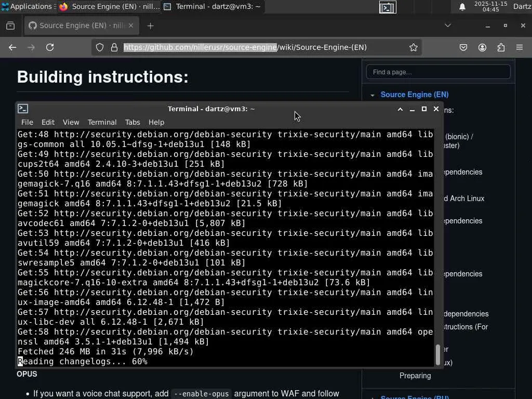The height and width of the screenshot is (399, 532).
Task: Open the notification bell in the panel
Action: [x=462, y=7]
